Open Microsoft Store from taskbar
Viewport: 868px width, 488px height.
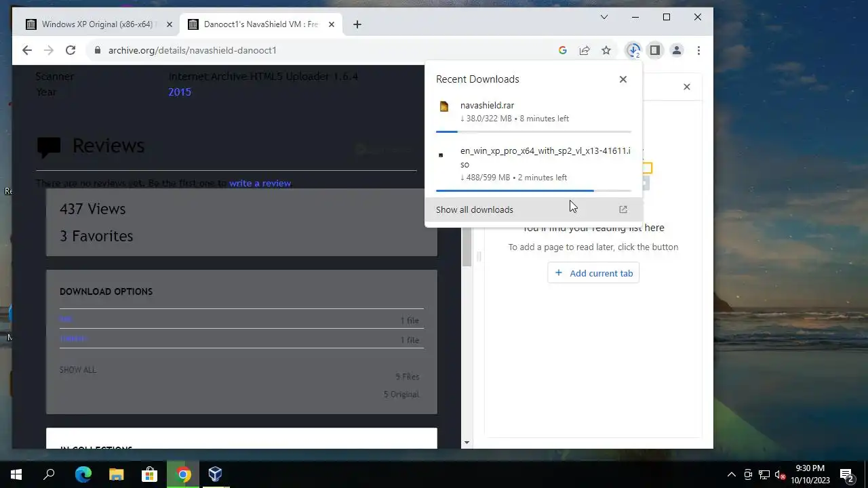click(x=149, y=474)
